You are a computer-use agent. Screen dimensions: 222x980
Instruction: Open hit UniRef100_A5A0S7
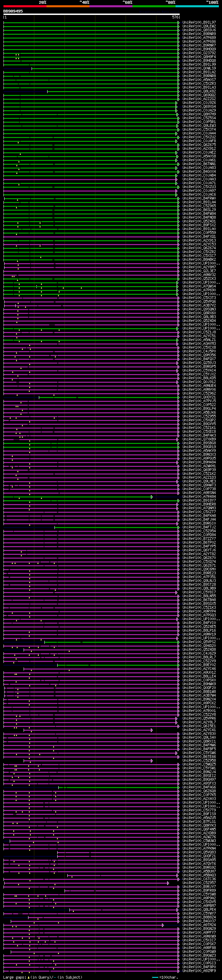pos(199,80)
